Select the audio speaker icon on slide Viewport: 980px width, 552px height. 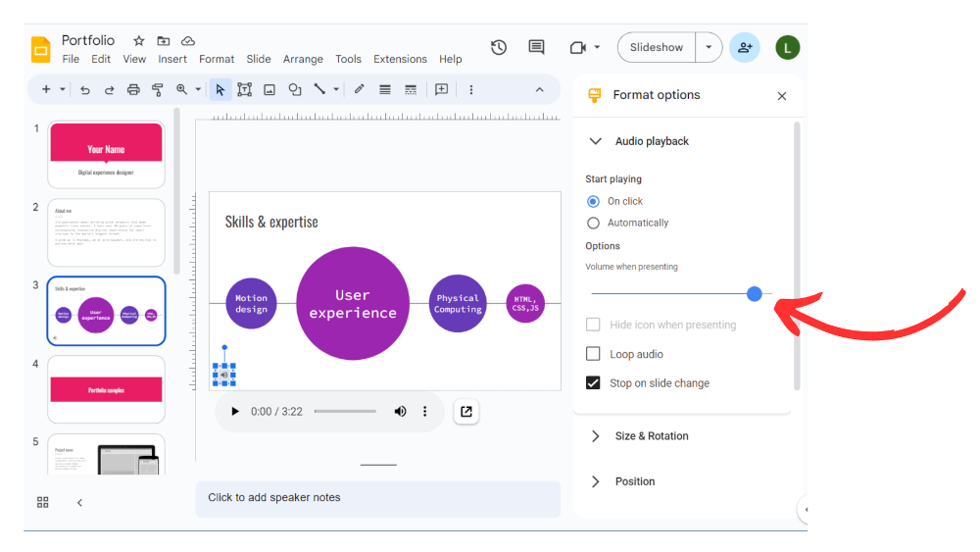[x=223, y=376]
